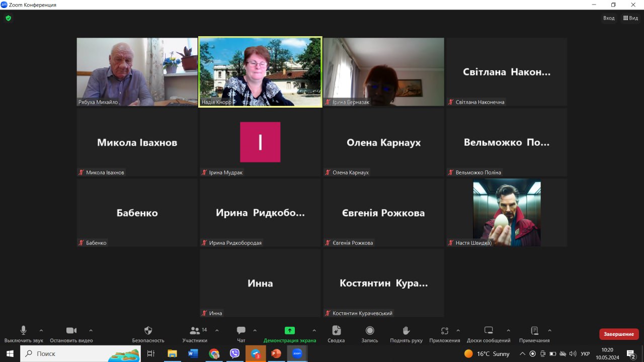Screen dimensions: 644x362
Task: Click the Вход sign-in item
Action: (x=609, y=18)
